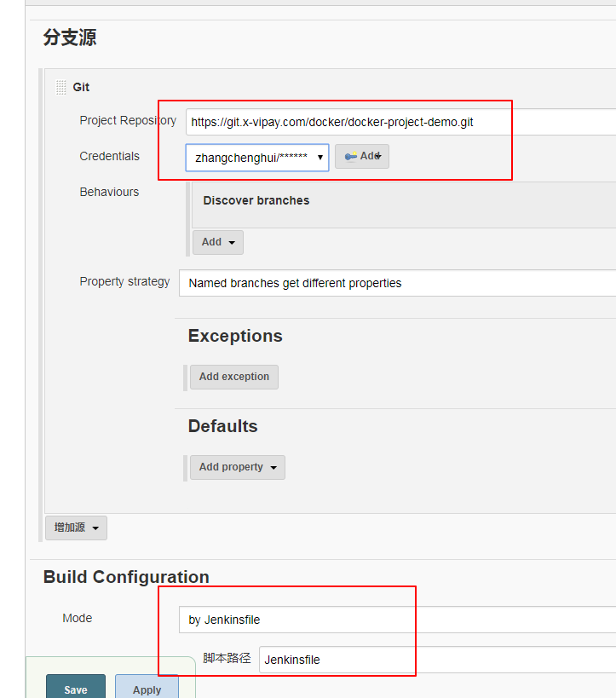
Task: Open the Add dropdown under Discover branches
Action: click(x=217, y=242)
